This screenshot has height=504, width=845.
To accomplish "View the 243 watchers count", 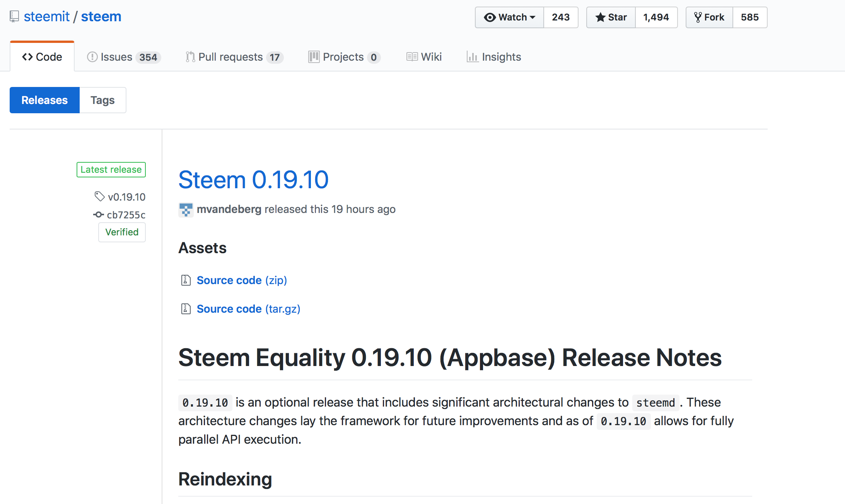I will [561, 17].
